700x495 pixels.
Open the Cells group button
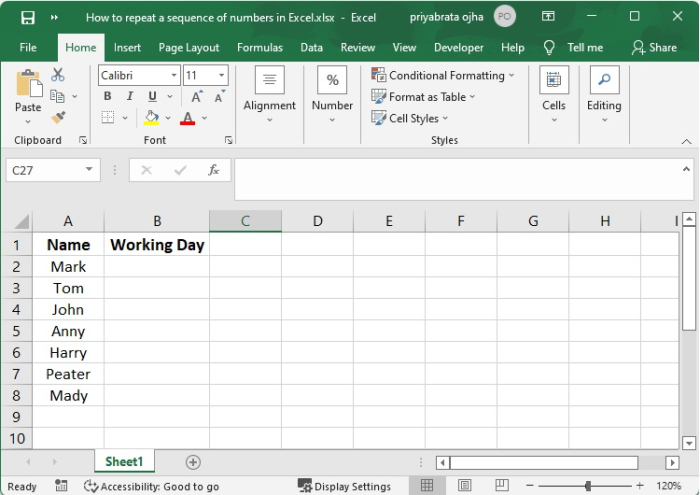tap(554, 95)
